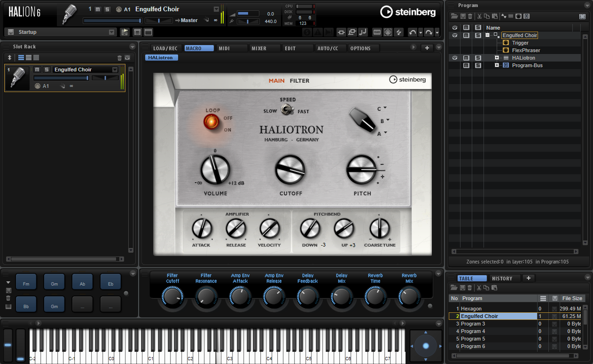
Task: Click the selection frame icon in Program panel
Action: 583,16
